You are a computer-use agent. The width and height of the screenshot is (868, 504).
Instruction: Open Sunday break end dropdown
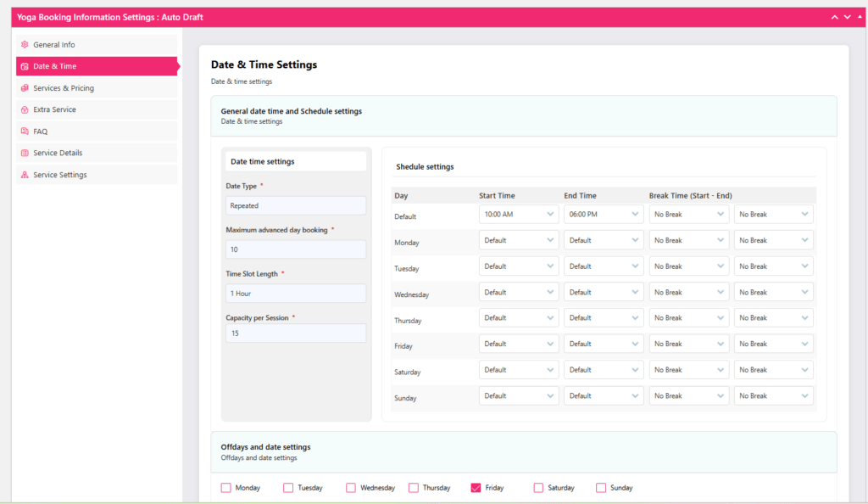[773, 396]
